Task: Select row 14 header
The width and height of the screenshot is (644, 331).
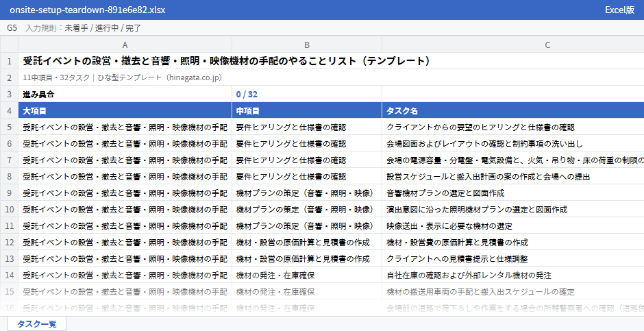Action: coord(9,275)
